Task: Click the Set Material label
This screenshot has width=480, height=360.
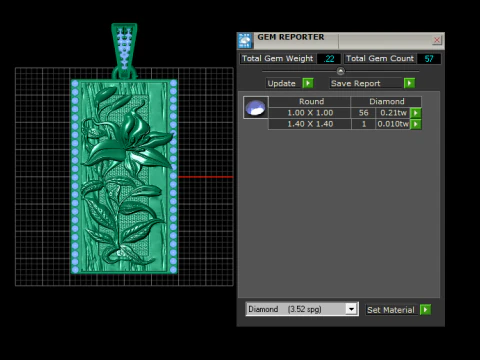Action: point(391,310)
